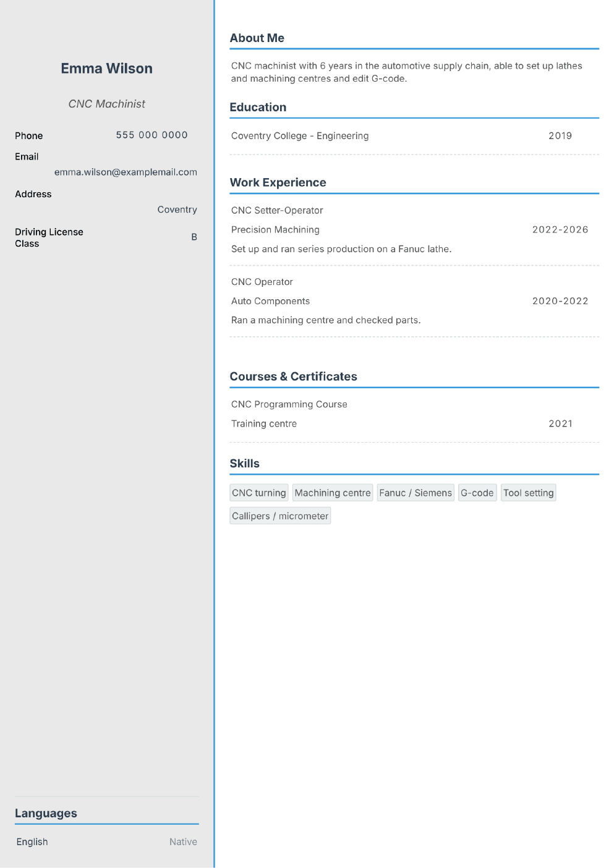The height and width of the screenshot is (868, 614).
Task: Click the email emma.wilson@examplemail.com
Action: 126,172
